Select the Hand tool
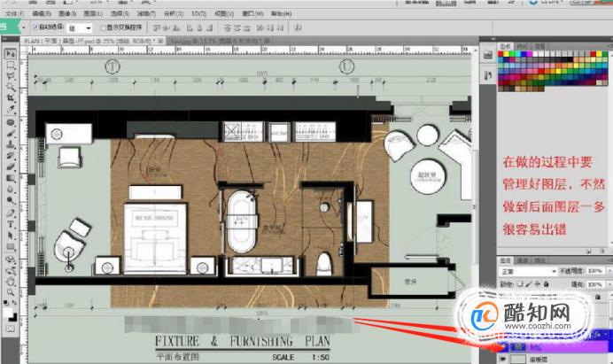Screen dimensions: 613x364 point(10,282)
